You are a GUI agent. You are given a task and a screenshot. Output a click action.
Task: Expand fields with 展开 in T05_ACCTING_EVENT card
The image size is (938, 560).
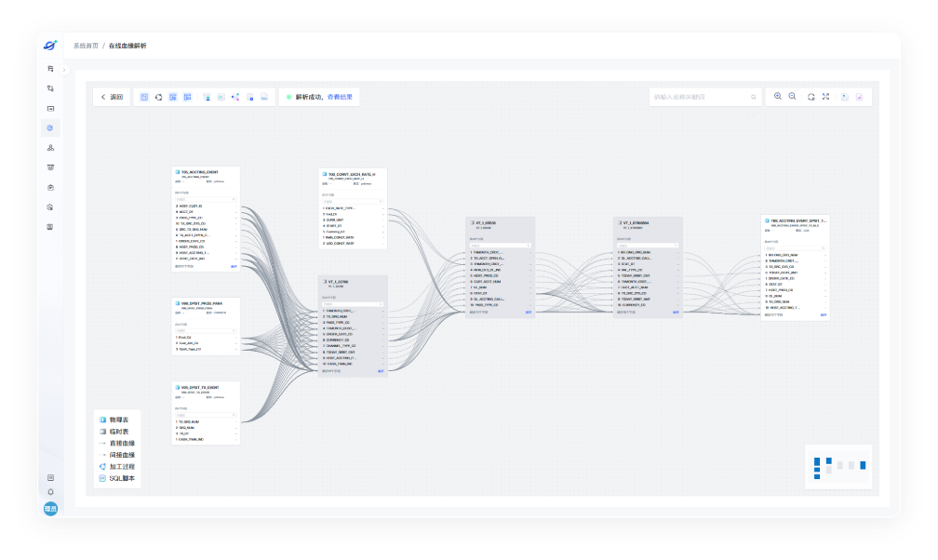click(x=234, y=266)
